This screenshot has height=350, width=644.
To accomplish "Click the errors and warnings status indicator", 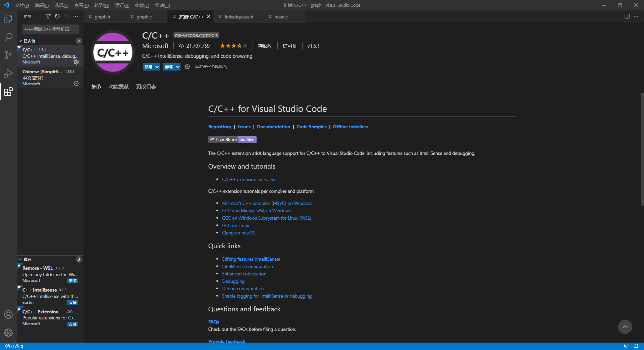I will tap(14, 346).
